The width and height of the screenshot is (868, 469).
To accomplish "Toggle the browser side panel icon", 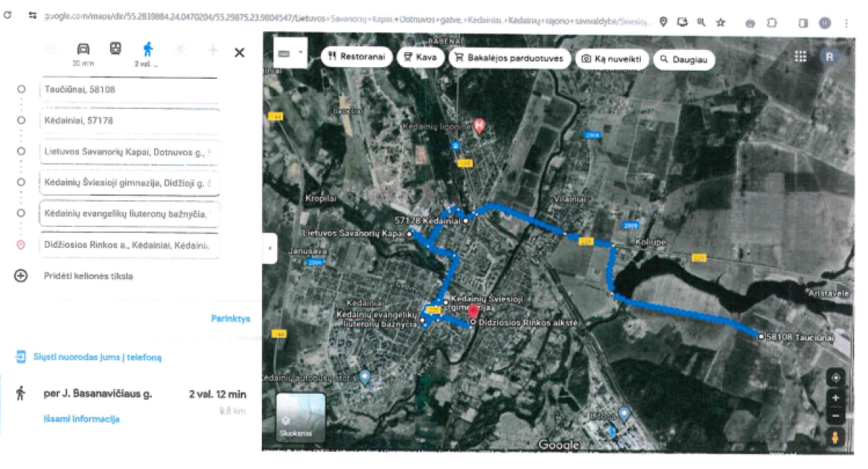I will (x=803, y=23).
